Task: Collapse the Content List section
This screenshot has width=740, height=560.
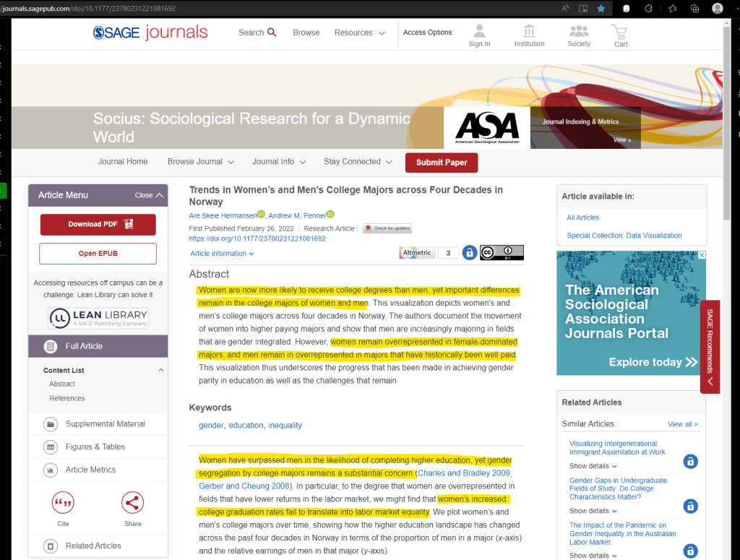Action: coord(160,371)
